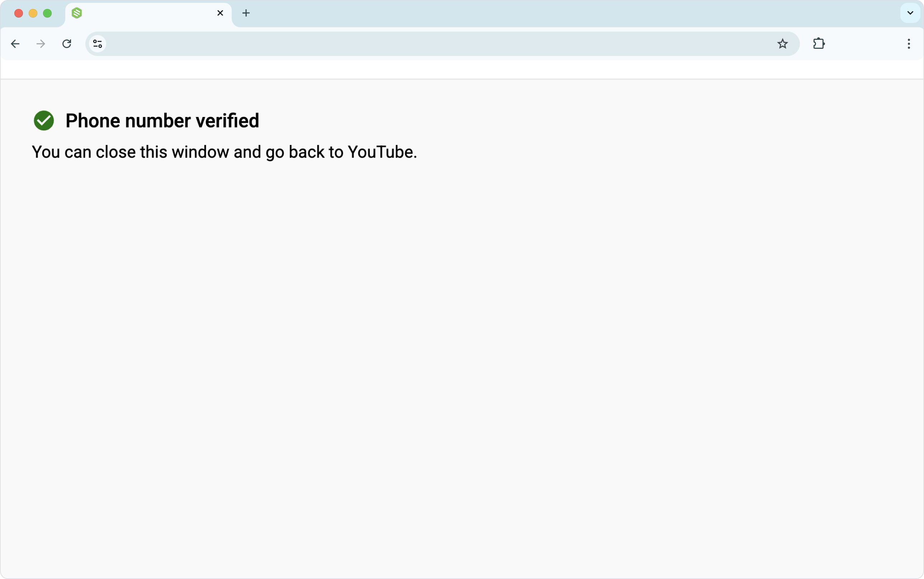Click the green hexagon tab favicon

point(77,13)
